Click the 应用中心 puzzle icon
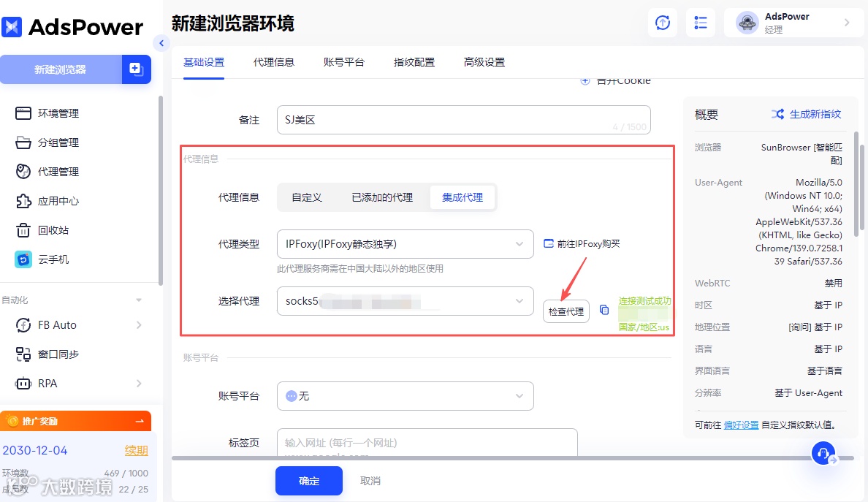Image resolution: width=868 pixels, height=502 pixels. [x=23, y=201]
